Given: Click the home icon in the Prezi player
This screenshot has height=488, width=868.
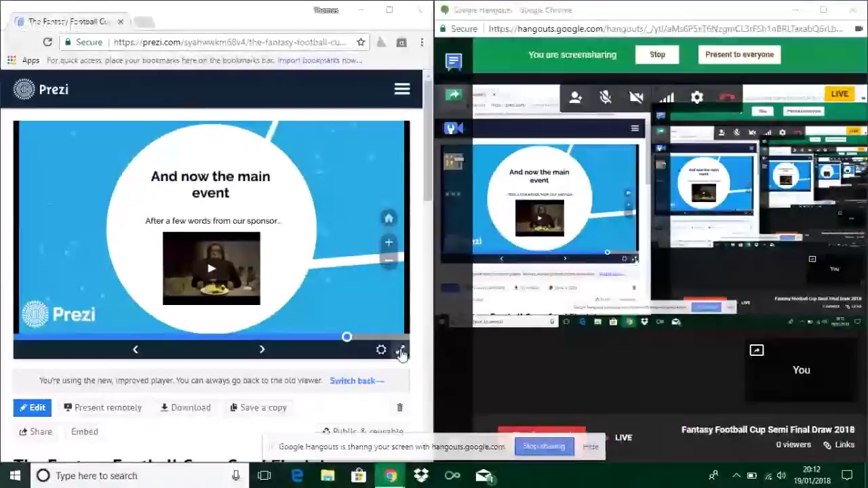Looking at the screenshot, I should (x=389, y=218).
